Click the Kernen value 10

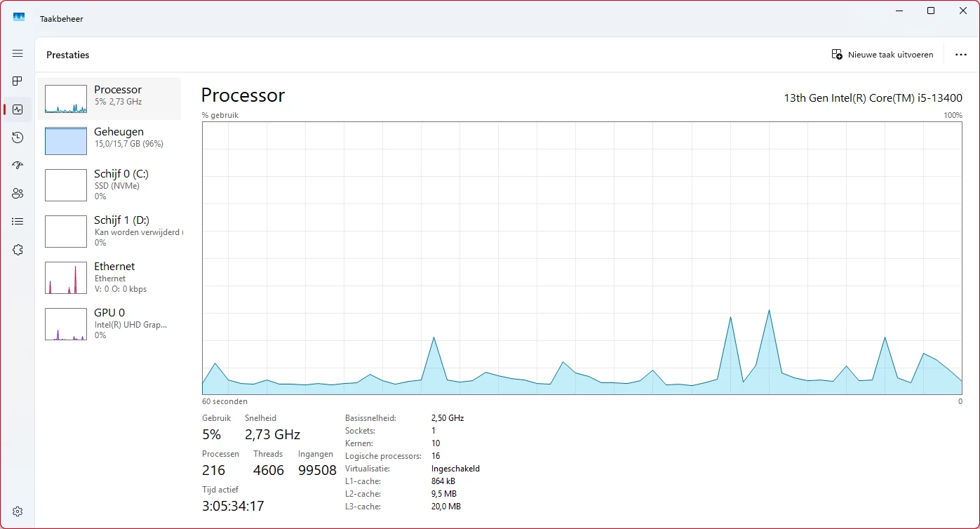436,443
